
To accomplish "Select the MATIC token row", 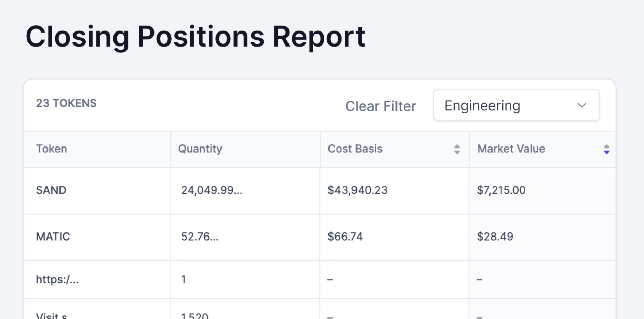I will point(53,237).
